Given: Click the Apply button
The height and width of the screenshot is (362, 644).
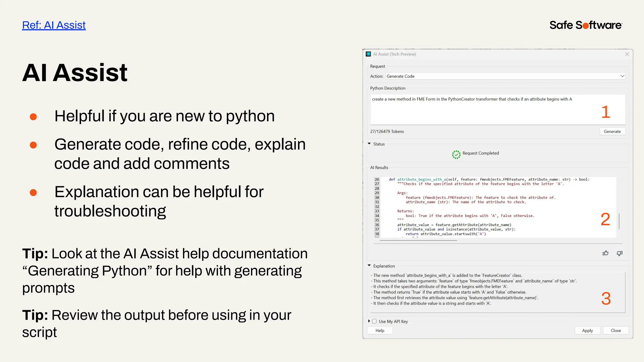Looking at the screenshot, I should coord(587,331).
